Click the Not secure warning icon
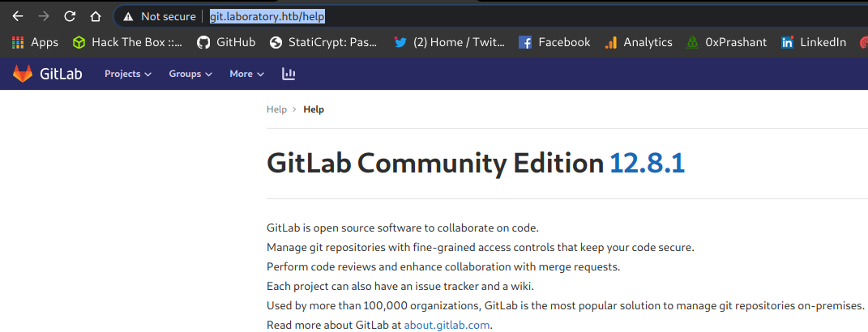 click(128, 16)
